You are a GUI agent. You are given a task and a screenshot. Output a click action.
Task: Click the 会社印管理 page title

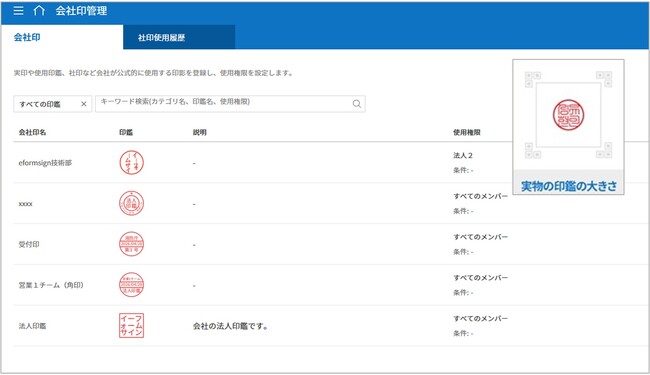click(81, 11)
